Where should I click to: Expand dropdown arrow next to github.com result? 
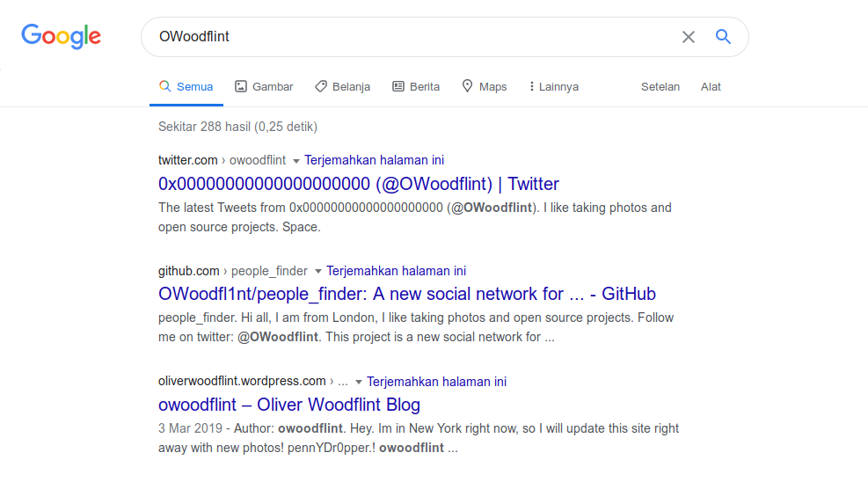coord(318,271)
